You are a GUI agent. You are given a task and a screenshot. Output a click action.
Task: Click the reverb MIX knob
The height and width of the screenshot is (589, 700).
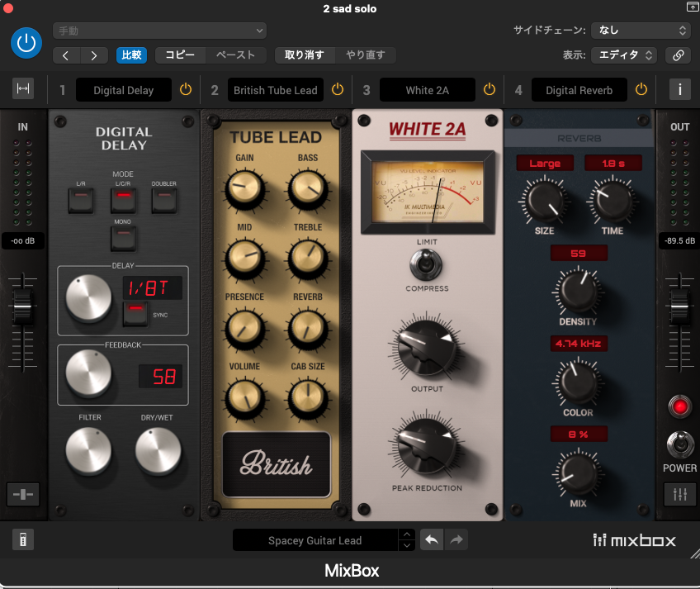578,473
